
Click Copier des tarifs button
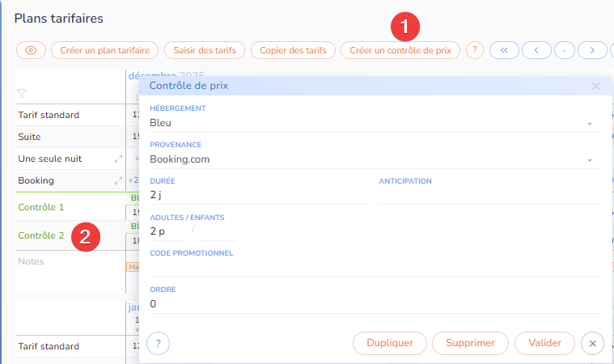coord(293,50)
